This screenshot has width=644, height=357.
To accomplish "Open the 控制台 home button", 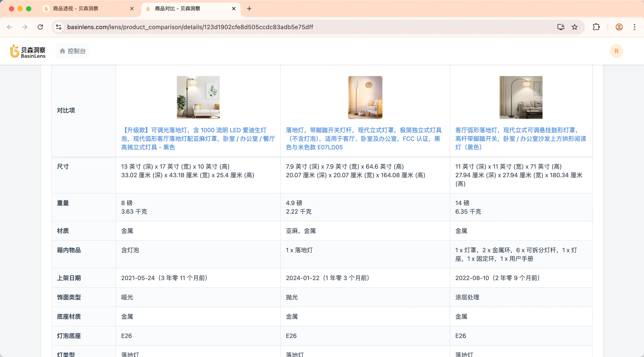I will 73,51.
